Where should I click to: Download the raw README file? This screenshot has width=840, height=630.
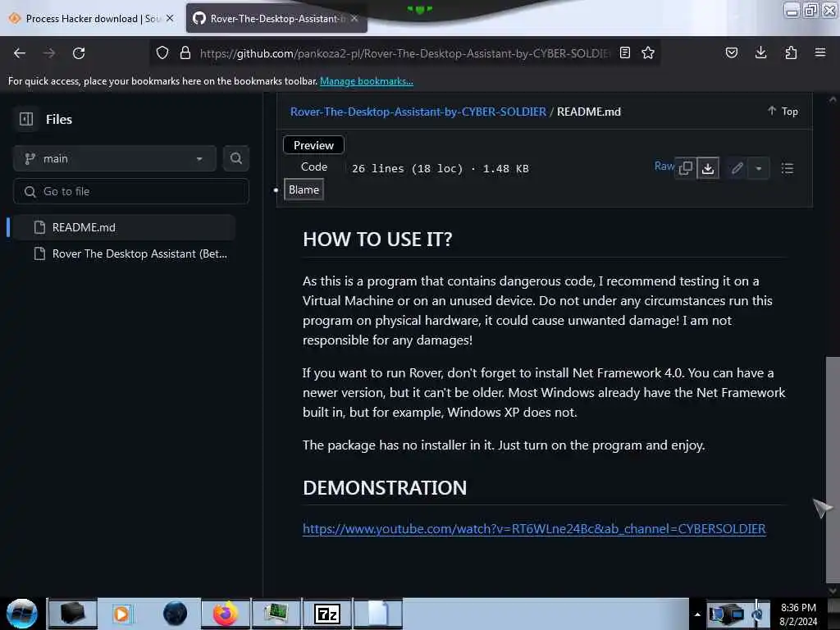[x=708, y=168]
